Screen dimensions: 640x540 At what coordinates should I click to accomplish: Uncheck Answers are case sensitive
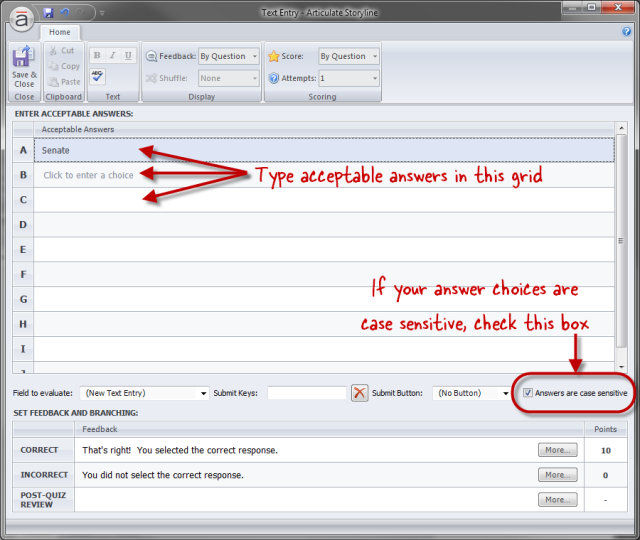click(x=528, y=393)
